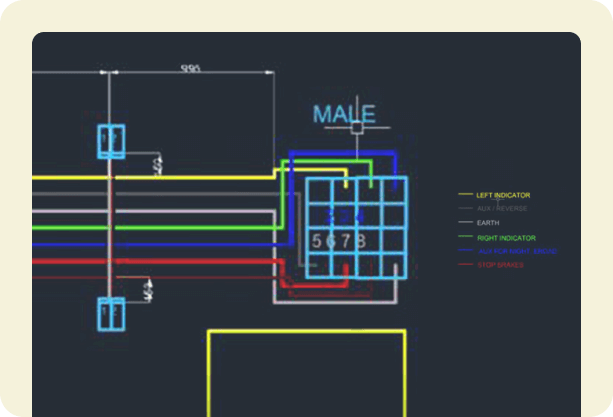Click the EARTH legend label
Screen dimensions: 613x417
489,223
